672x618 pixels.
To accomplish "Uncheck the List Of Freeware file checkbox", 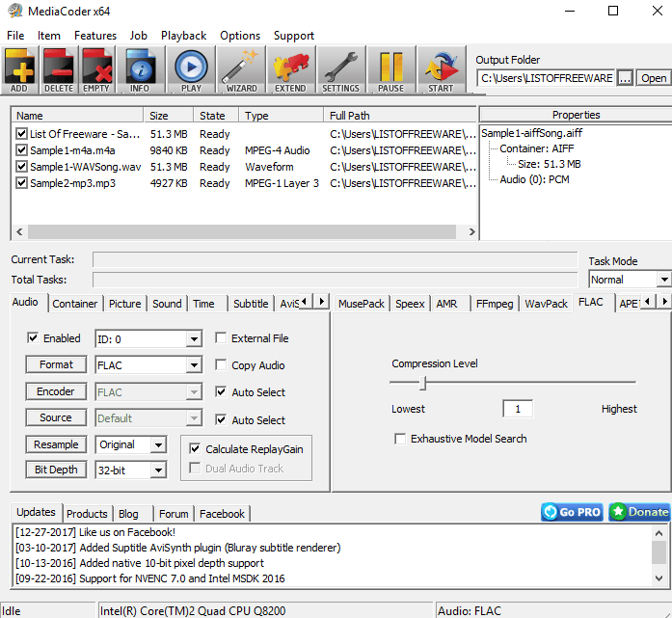I will click(x=21, y=134).
